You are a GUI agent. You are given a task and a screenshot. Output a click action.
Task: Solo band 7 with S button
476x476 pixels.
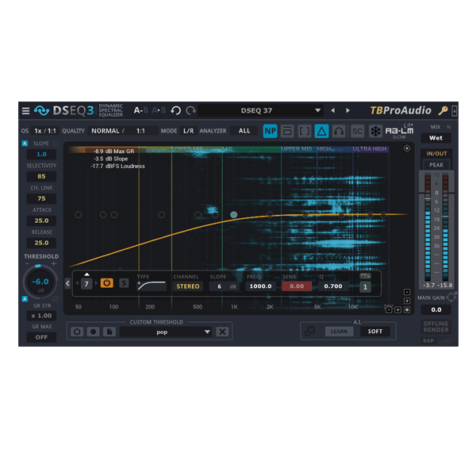point(124,283)
